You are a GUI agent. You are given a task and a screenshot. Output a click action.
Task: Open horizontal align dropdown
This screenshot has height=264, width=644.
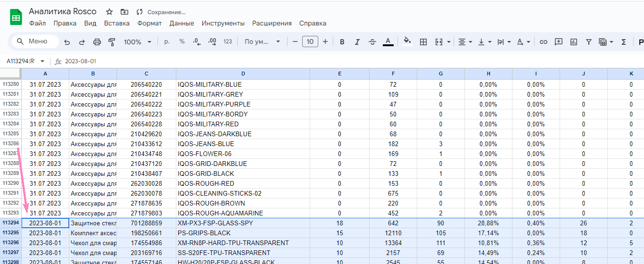click(x=465, y=42)
